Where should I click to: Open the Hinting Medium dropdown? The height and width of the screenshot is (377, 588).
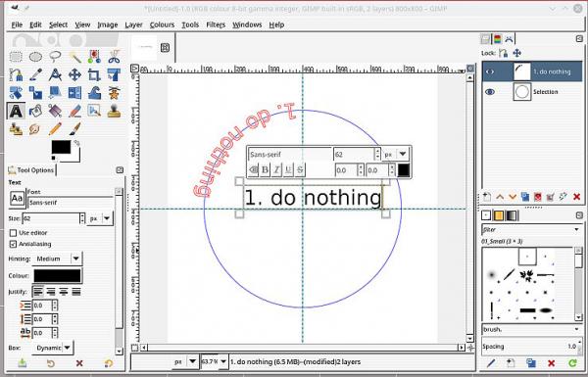58,259
